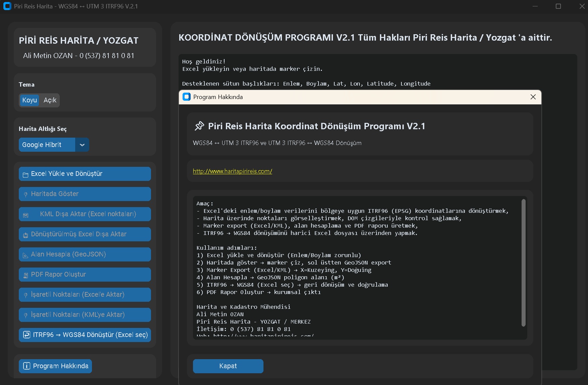Screen dimensions: 588x385
Task: Switch theme to Açık
Action: pos(50,100)
